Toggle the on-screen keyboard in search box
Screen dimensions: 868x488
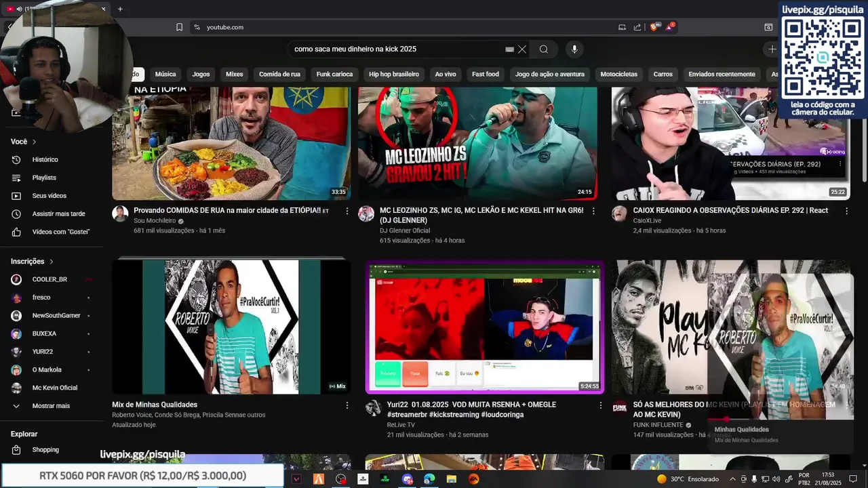coord(509,49)
